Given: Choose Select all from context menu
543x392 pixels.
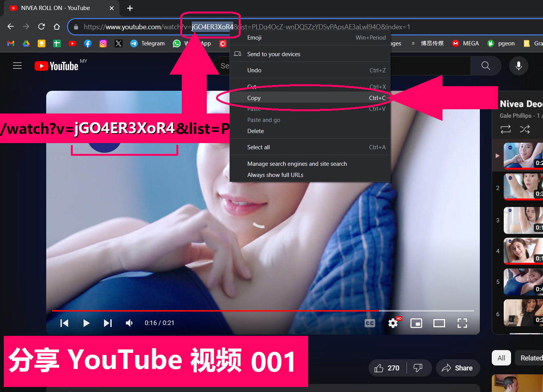Looking at the screenshot, I should (310, 147).
